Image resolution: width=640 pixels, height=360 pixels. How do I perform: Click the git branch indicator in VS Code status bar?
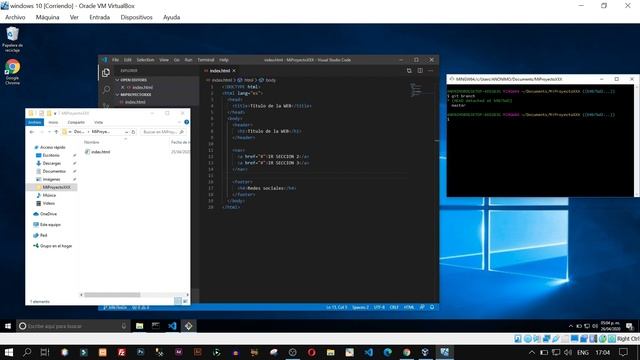pyautogui.click(x=115, y=307)
